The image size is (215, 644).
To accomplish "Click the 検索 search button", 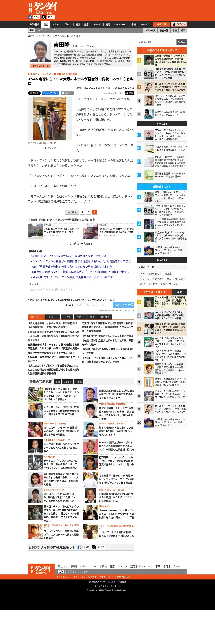I will (182, 42).
